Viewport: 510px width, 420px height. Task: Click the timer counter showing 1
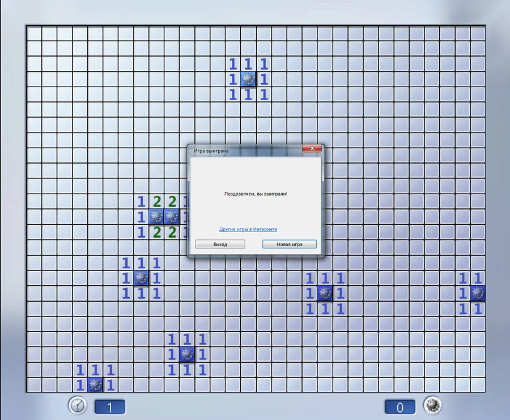tap(109, 407)
